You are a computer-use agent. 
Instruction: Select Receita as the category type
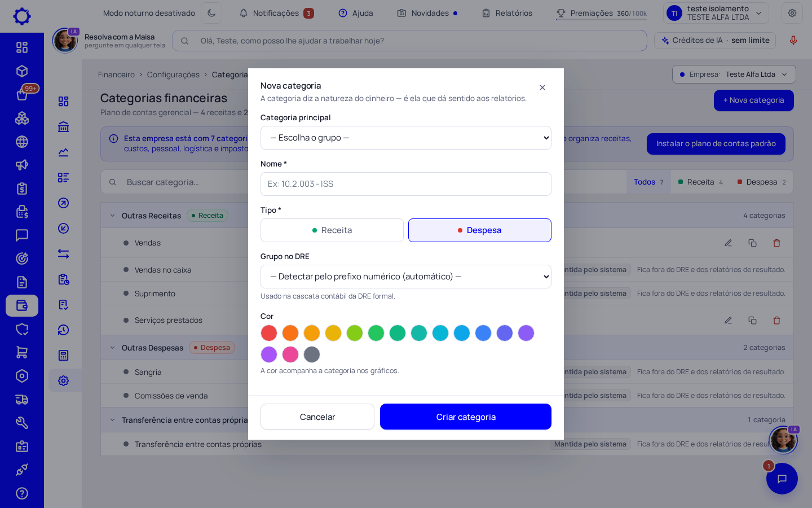pos(332,230)
